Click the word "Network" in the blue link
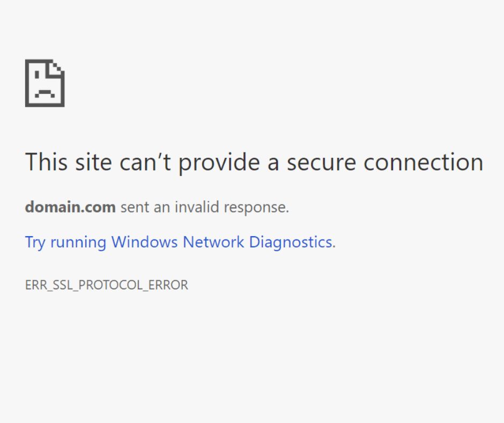504x423 pixels. [x=213, y=242]
